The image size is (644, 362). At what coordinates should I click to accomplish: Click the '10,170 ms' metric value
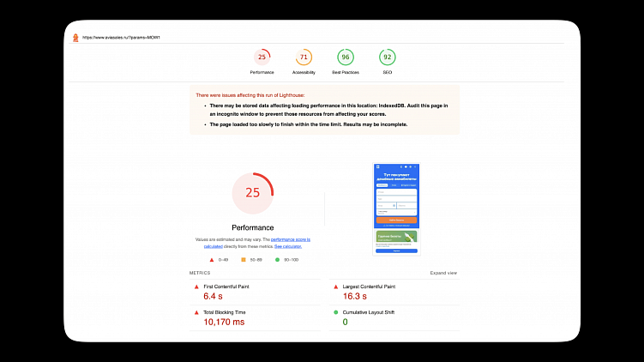(224, 323)
